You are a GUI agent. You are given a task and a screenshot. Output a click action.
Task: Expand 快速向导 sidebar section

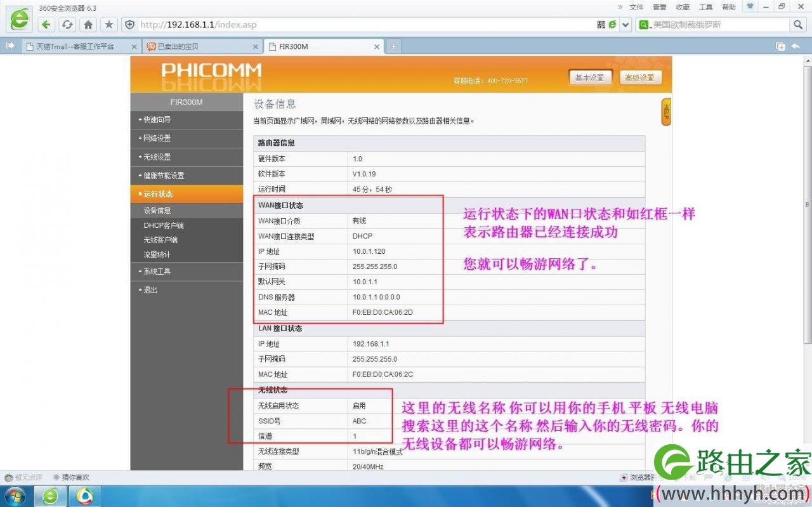click(187, 120)
